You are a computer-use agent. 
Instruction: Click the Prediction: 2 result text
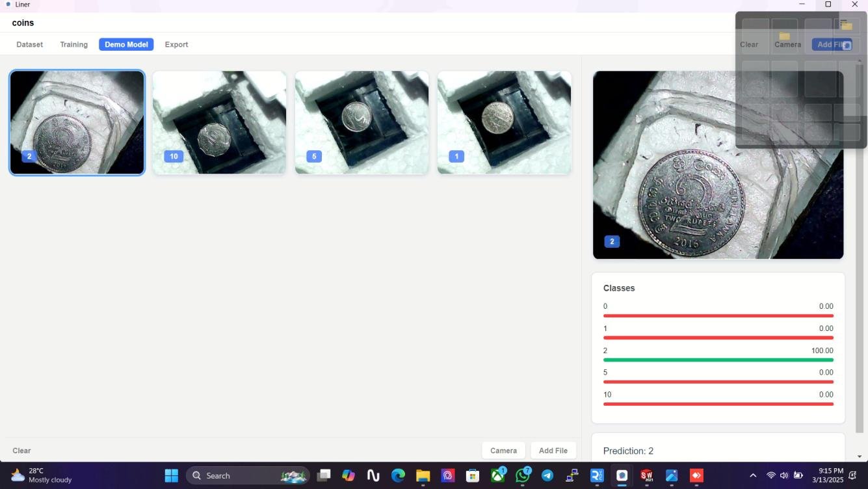(628, 451)
